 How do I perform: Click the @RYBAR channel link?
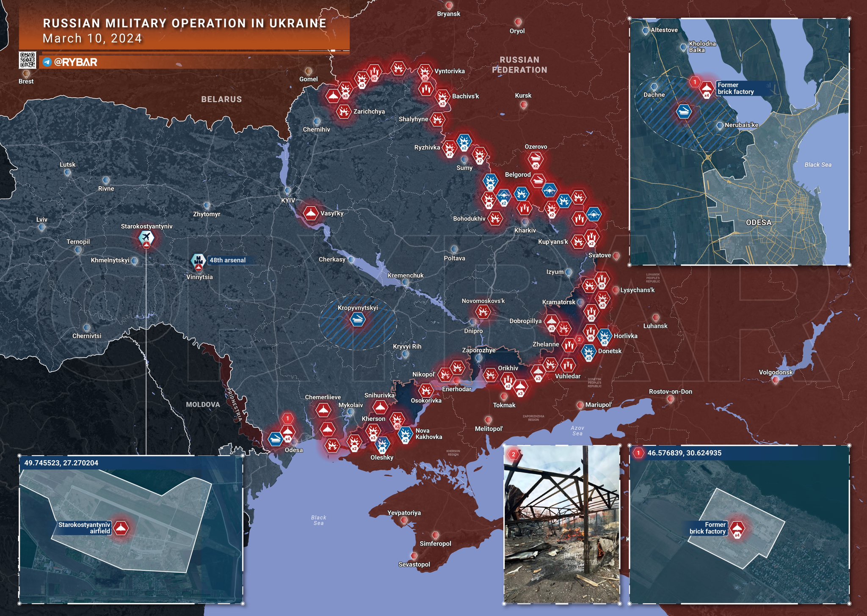pos(76,62)
